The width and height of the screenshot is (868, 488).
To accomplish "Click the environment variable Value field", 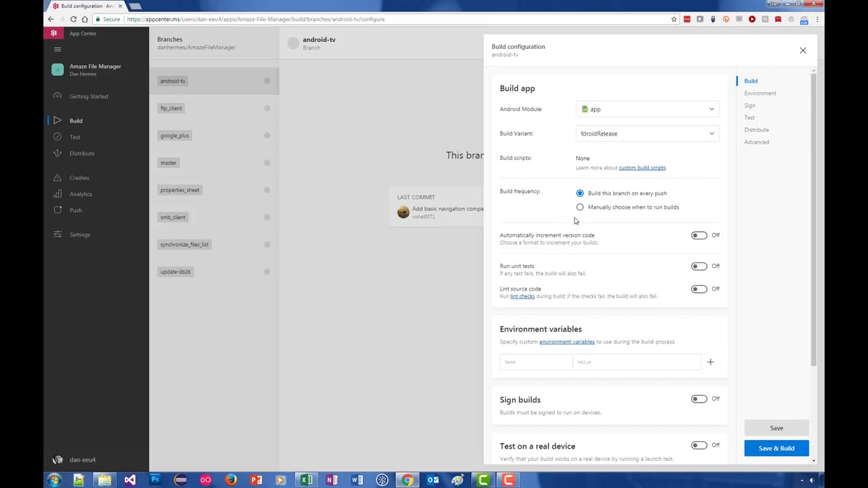I will [x=637, y=362].
